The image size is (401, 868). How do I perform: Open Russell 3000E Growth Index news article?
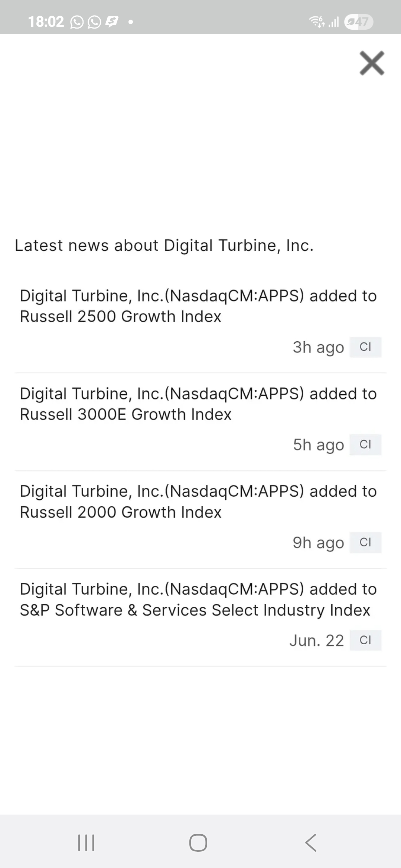click(x=198, y=404)
